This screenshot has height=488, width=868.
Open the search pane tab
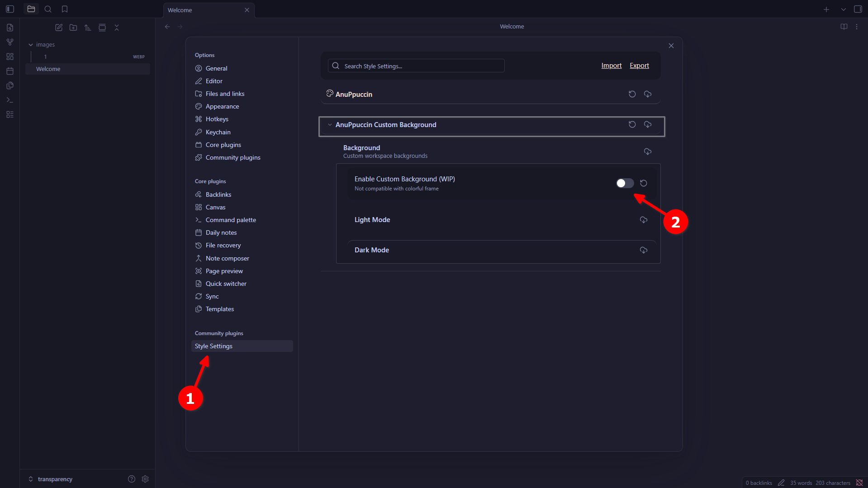(48, 9)
